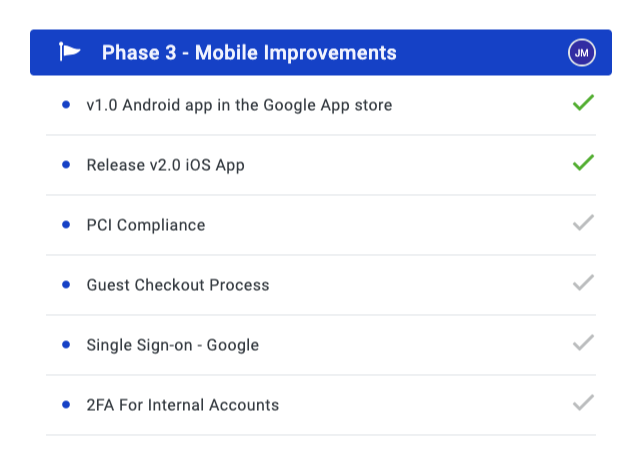Select the Phase 3 - Mobile Improvements title
The image size is (644, 474).
[x=249, y=53]
